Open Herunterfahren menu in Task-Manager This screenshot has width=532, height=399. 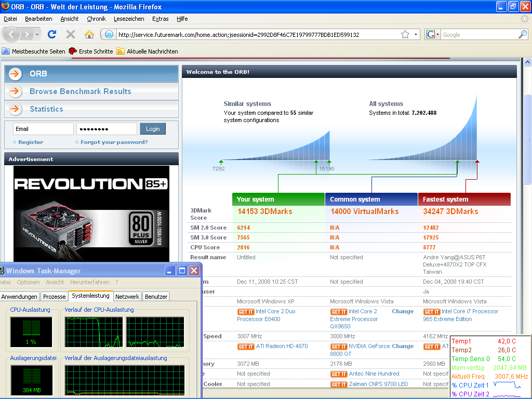point(89,282)
